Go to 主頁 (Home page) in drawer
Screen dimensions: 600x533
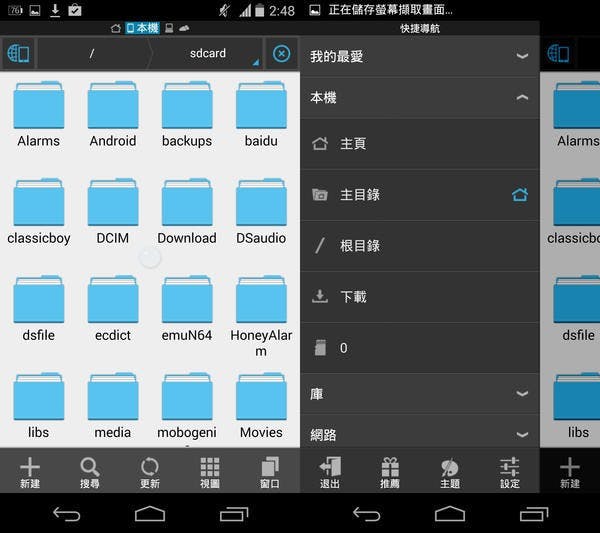click(420, 144)
